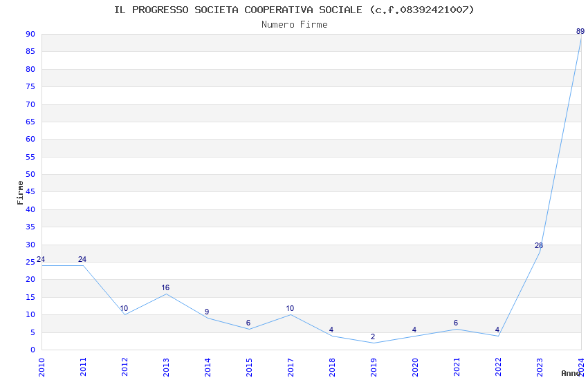This screenshot has width=588, height=380.
Task: Select the data label 28 at year 2023
Action: click(x=539, y=245)
